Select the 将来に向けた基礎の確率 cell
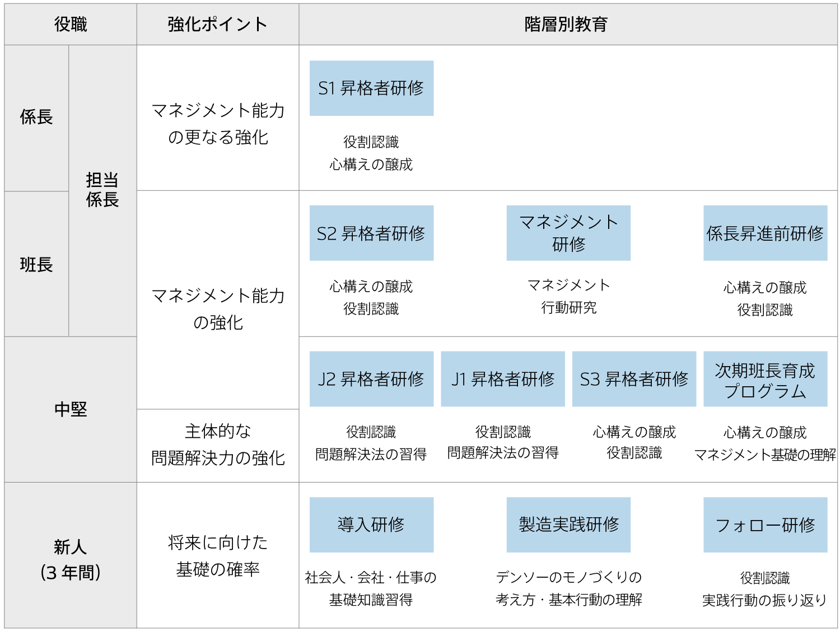Screen dimensions: 840x632 pyautogui.click(x=218, y=555)
